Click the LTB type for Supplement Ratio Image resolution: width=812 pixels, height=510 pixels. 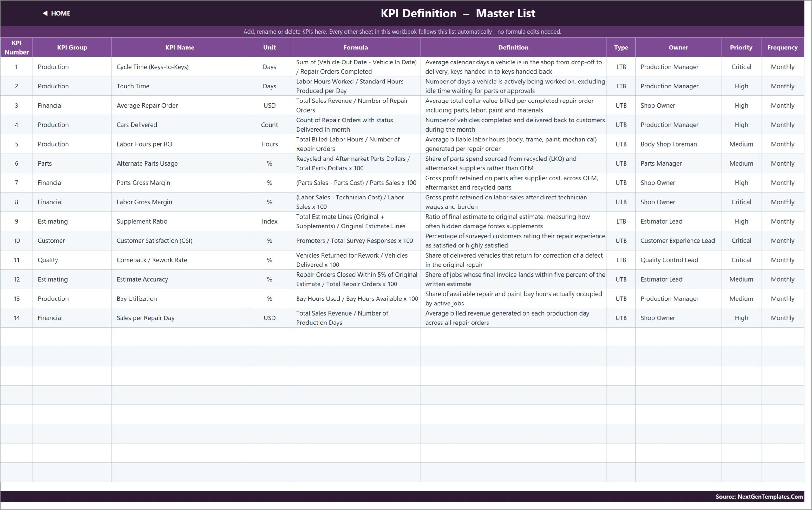coord(621,221)
